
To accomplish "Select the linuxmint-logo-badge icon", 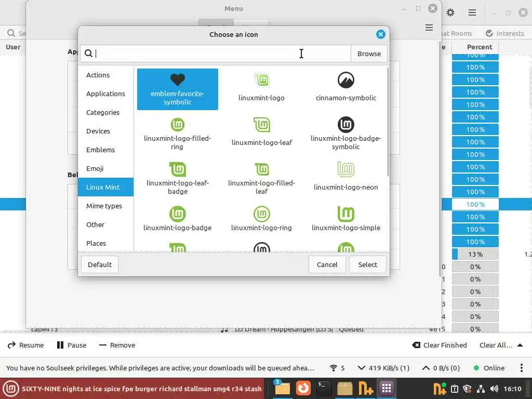I will click(x=178, y=219).
